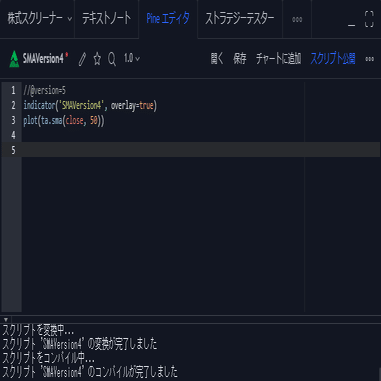Expand the 1.0 version dropdown

click(132, 59)
